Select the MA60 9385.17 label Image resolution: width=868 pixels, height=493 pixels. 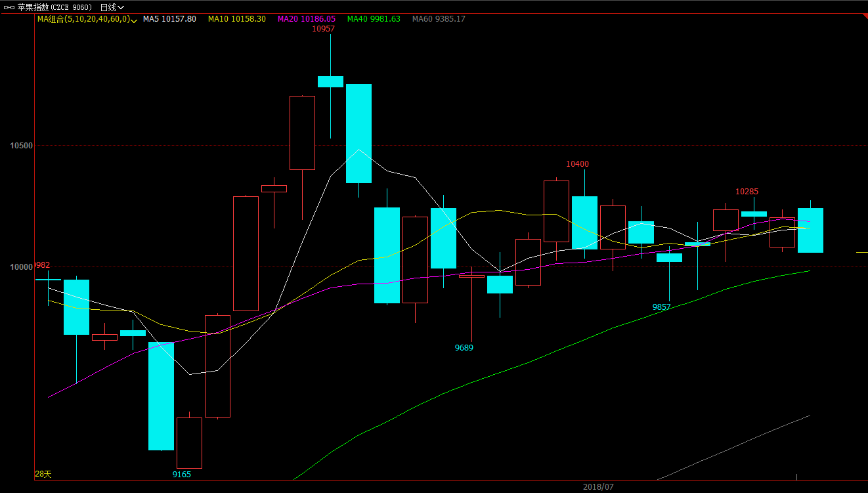[439, 19]
